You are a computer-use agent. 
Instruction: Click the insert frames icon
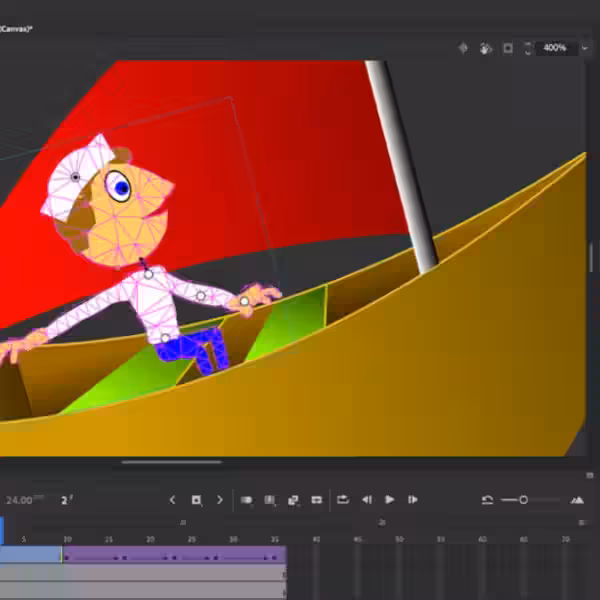coord(317,500)
